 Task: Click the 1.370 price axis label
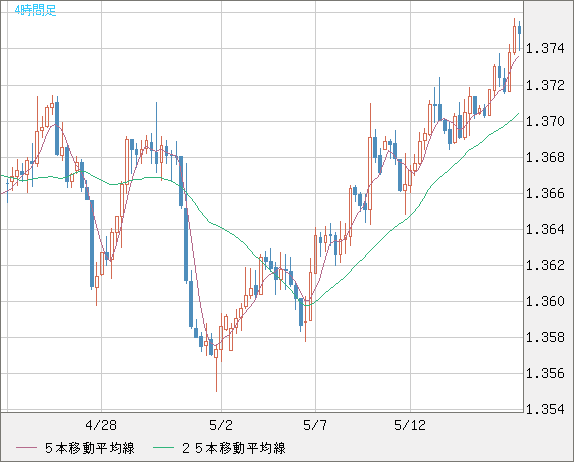[545, 121]
